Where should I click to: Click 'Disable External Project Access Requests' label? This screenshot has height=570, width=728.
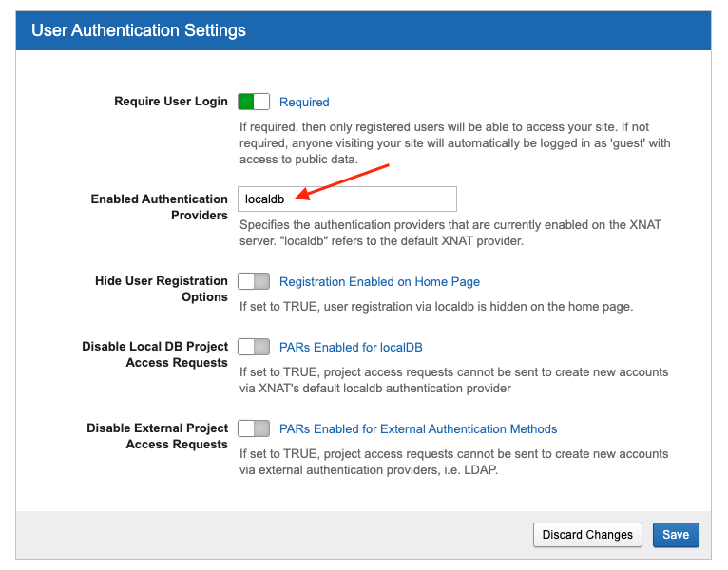coord(157,436)
